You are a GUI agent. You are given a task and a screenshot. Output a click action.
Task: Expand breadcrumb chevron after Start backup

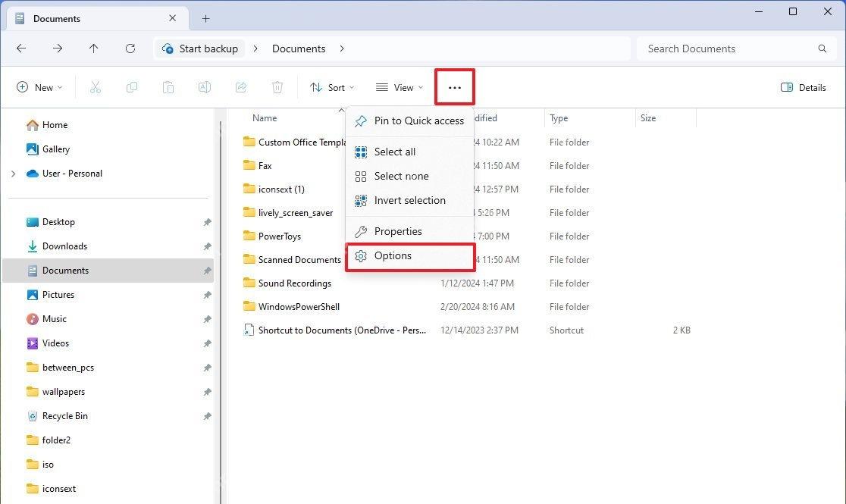click(255, 49)
